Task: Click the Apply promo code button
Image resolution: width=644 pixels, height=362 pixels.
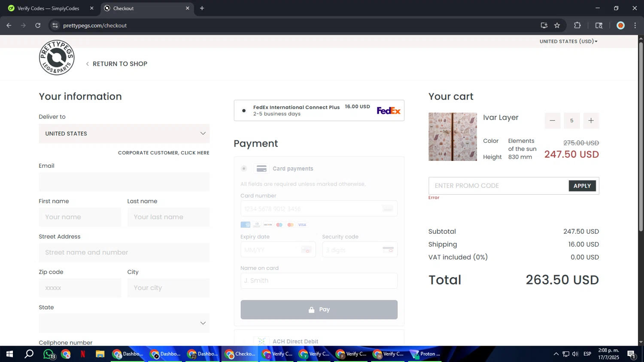Action: (x=582, y=186)
